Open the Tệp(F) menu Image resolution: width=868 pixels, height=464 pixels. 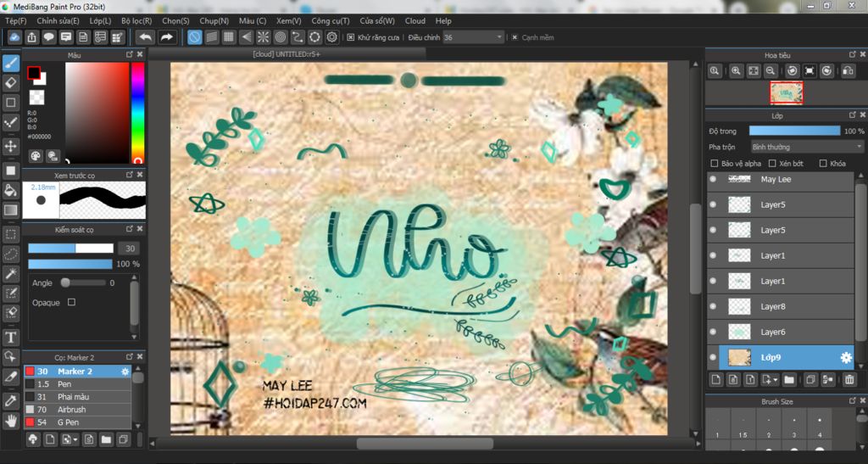click(x=15, y=20)
